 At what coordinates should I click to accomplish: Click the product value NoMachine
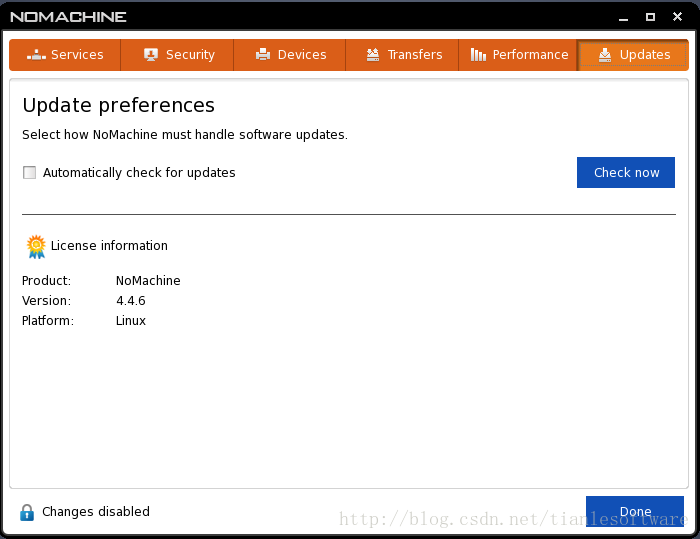[148, 280]
